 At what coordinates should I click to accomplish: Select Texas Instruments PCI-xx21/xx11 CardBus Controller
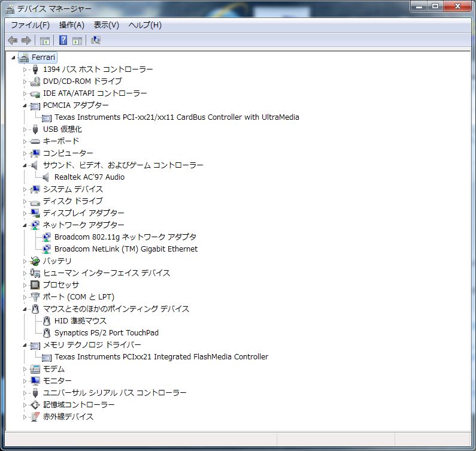coord(177,117)
